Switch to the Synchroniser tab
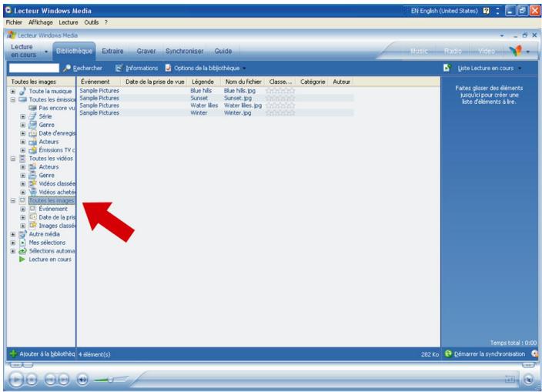The image size is (542, 392). coord(184,51)
